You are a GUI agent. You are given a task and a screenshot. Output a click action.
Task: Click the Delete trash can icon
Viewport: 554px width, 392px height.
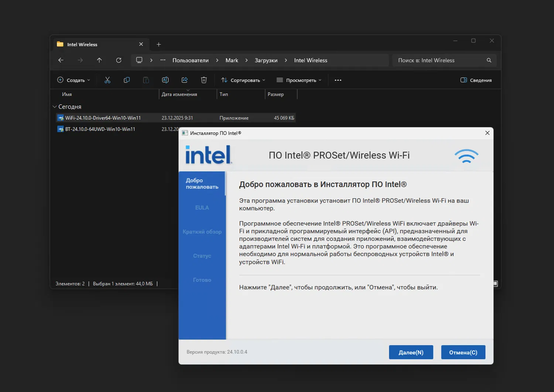click(x=204, y=80)
